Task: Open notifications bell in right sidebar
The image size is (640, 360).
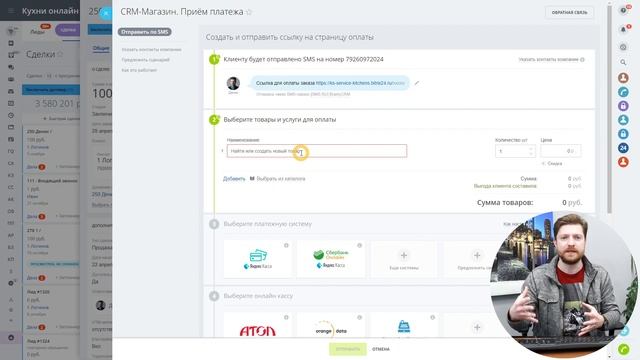Action: coord(623,29)
